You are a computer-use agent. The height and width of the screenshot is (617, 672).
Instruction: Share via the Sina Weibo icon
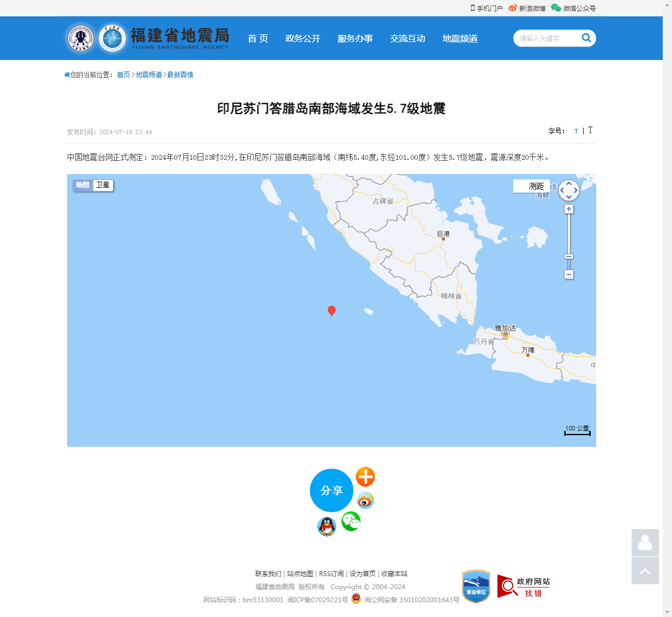coord(365,500)
